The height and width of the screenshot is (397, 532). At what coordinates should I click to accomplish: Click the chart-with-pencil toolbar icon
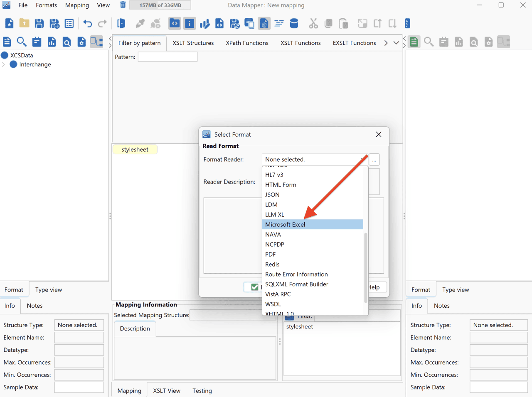tap(204, 23)
